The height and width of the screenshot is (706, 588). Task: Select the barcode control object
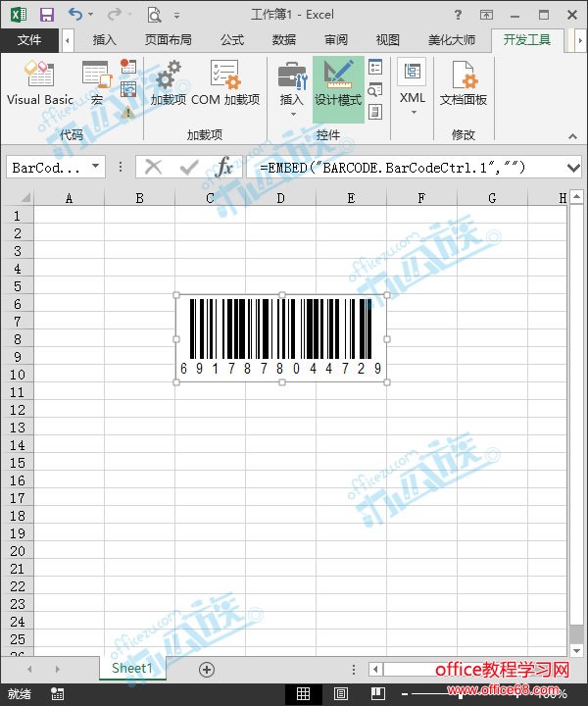tap(281, 338)
